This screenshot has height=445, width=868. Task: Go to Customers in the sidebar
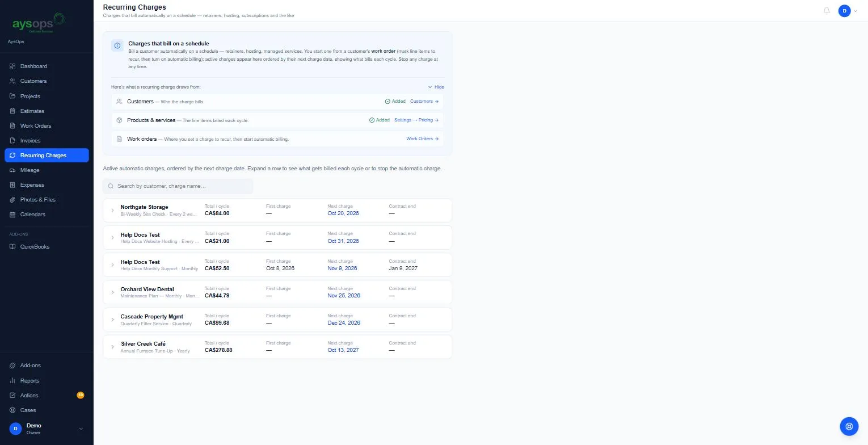pos(47,81)
